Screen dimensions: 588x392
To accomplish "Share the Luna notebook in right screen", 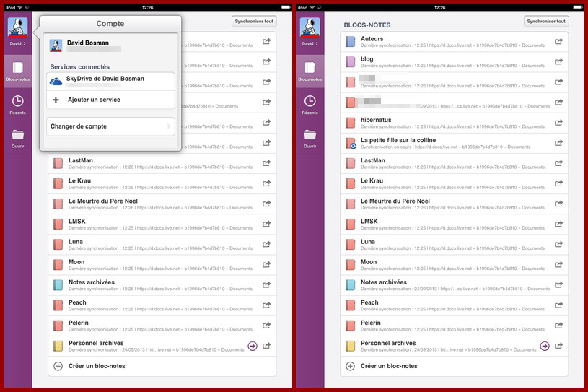I will tap(558, 244).
